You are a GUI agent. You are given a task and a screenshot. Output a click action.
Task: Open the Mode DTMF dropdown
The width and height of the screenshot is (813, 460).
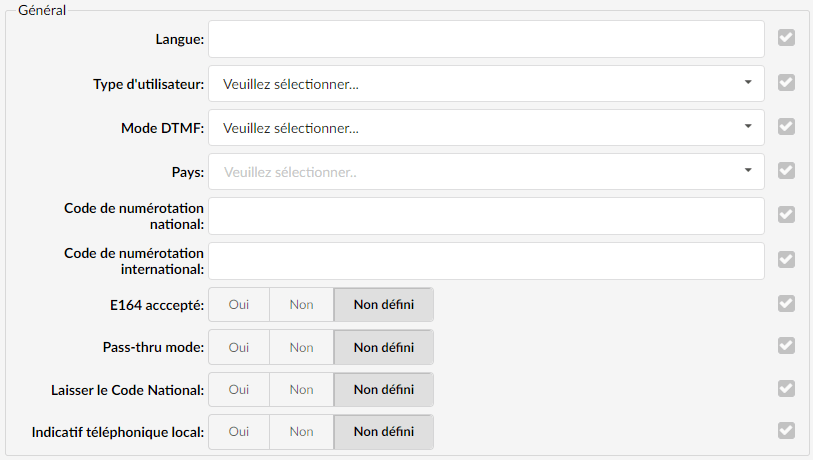pos(486,128)
